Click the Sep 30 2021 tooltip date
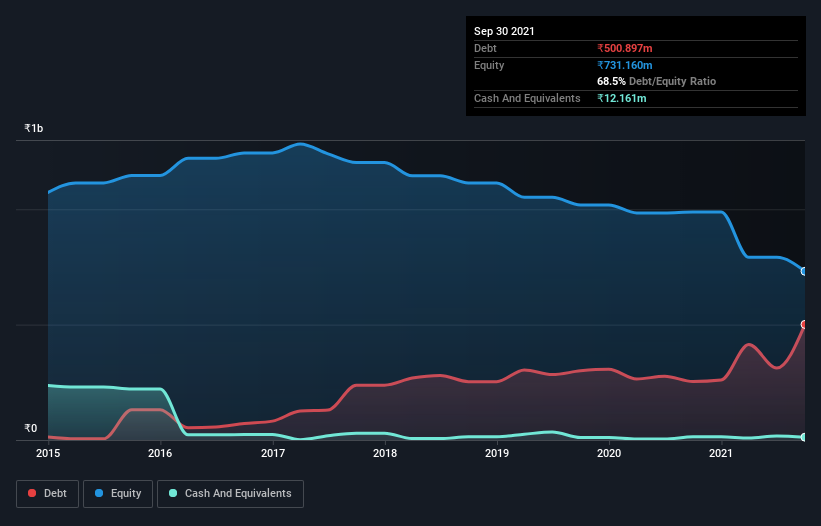 504,31
